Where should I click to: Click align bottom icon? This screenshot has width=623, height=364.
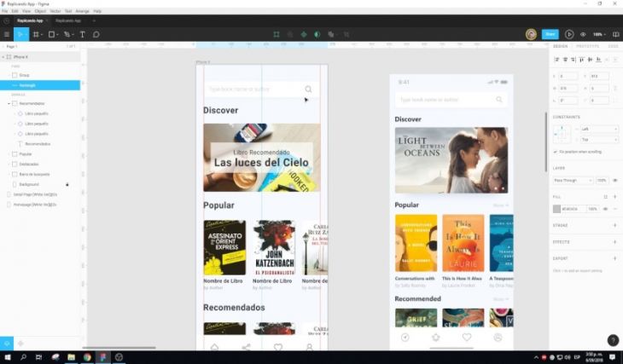[x=598, y=60]
